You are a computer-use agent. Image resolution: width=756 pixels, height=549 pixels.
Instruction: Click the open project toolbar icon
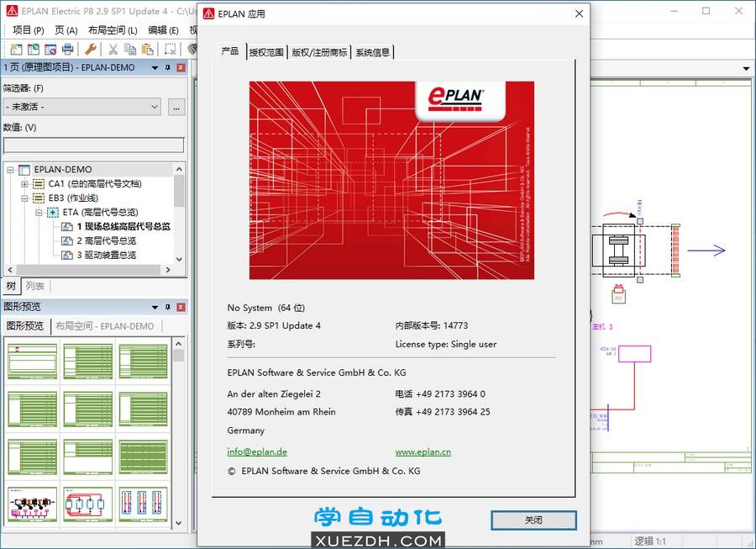coord(34,49)
